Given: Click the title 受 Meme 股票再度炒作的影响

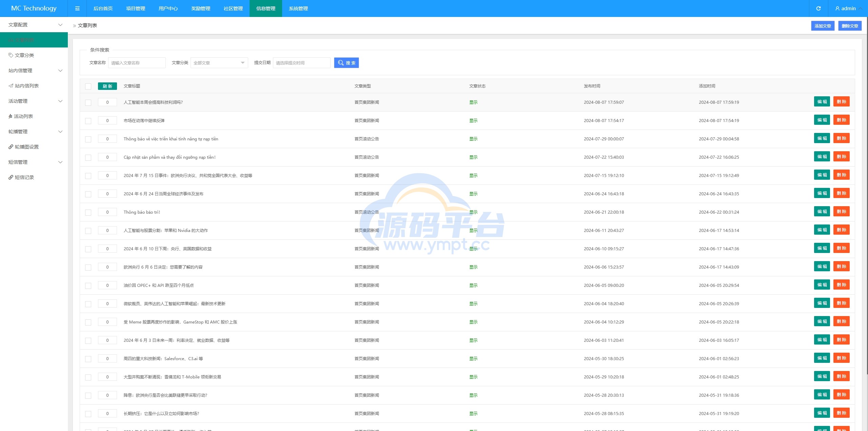Looking at the screenshot, I should click(x=180, y=322).
